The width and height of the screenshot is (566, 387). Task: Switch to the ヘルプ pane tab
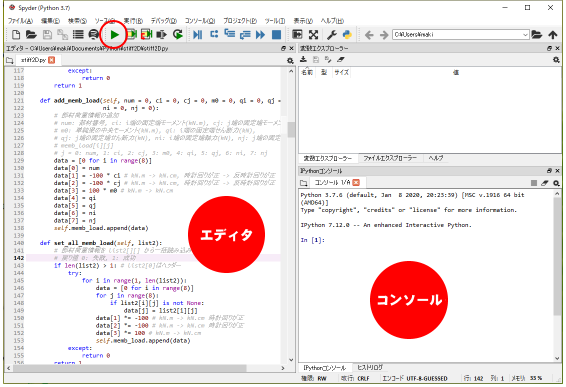tap(436, 158)
